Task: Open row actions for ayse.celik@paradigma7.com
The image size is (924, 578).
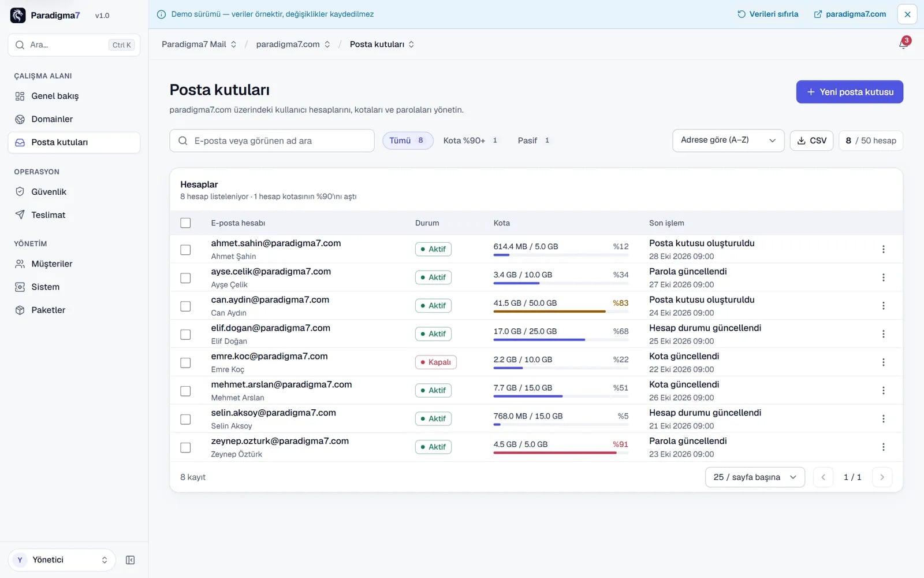Action: 883,277
